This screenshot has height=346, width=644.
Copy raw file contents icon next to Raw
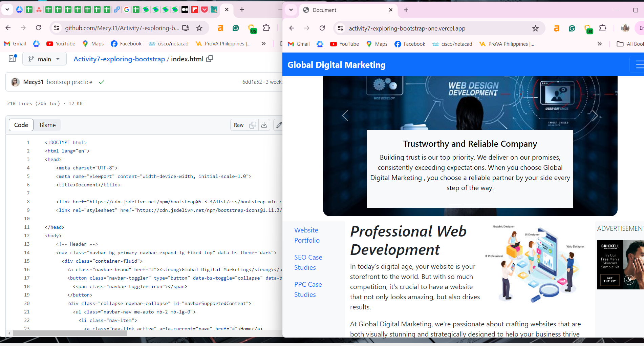coord(253,125)
